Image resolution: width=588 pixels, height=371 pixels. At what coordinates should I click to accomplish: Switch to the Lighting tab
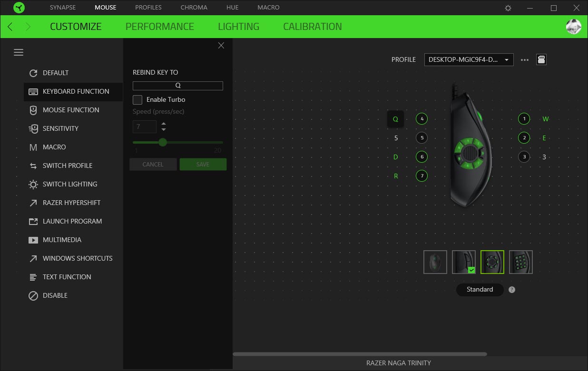click(238, 27)
